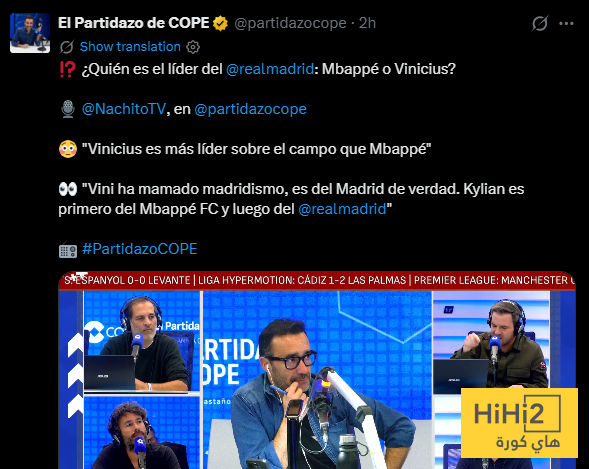Click the HiHi2 yellow logo watermark
Image resolution: width=589 pixels, height=469 pixels.
519,423
